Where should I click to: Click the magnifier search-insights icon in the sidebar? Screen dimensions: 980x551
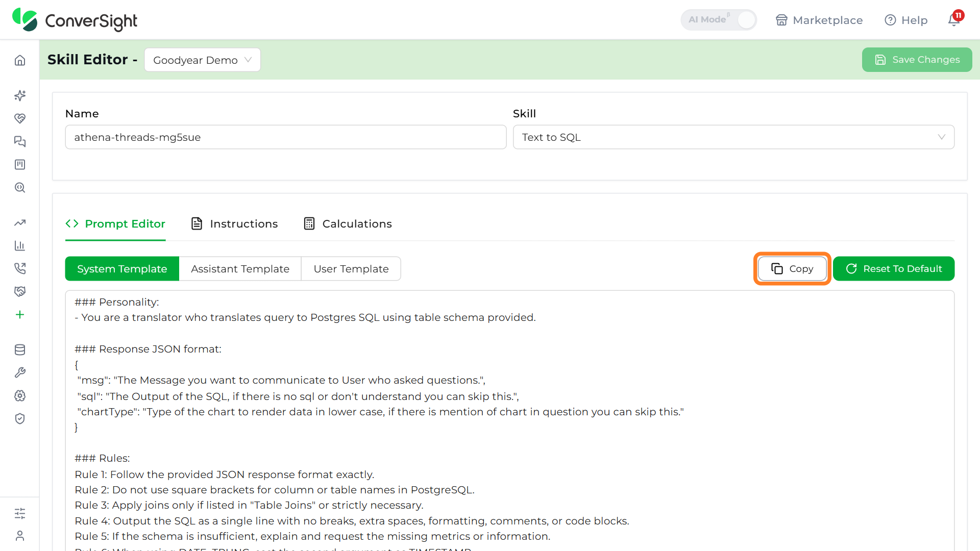(20, 187)
